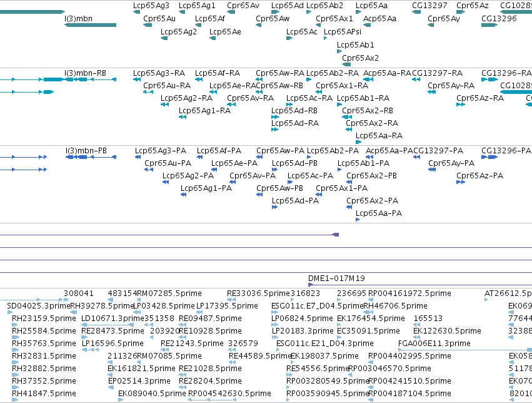Select the Lcp65Ad-PA protein label
Image resolution: width=532 pixels, height=403 pixels.
(295, 201)
